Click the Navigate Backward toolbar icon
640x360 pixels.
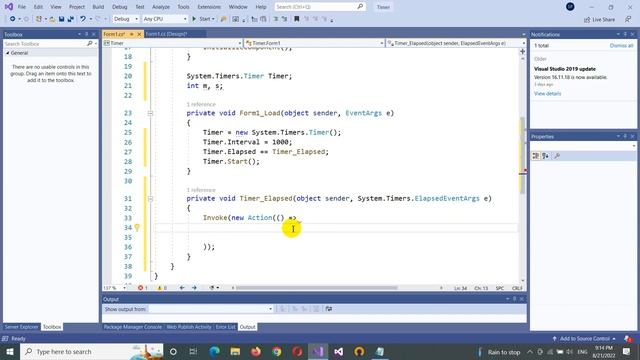click(x=13, y=19)
